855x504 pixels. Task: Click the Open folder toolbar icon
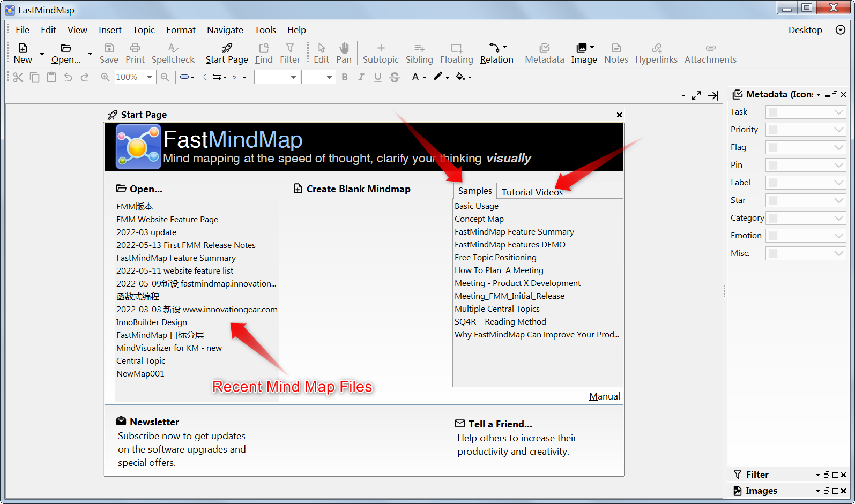(66, 48)
